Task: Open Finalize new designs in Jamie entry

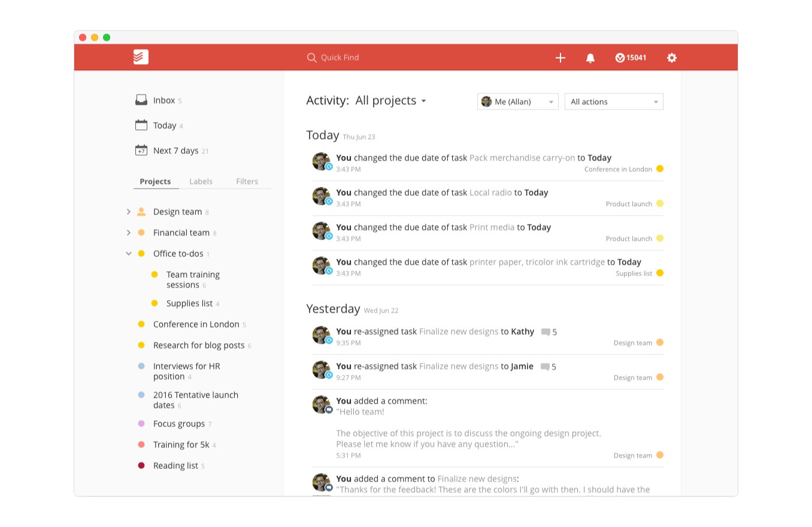Action: (x=459, y=367)
